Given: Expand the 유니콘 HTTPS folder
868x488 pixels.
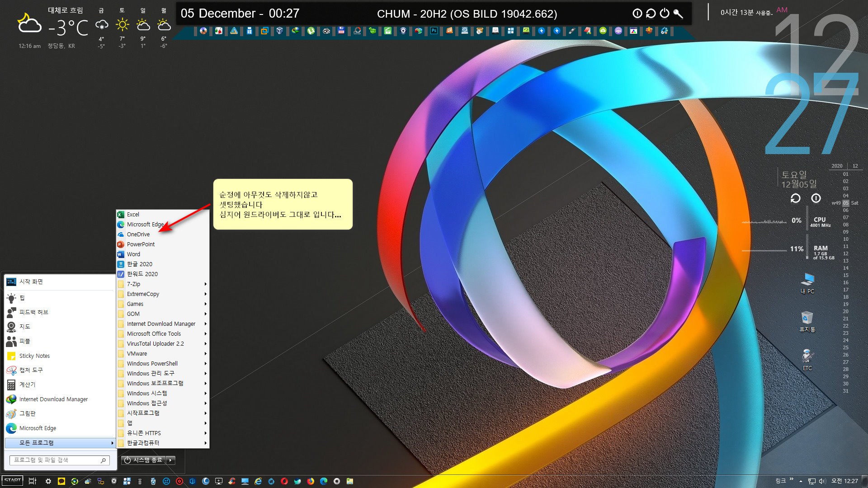Looking at the screenshot, I should point(163,433).
